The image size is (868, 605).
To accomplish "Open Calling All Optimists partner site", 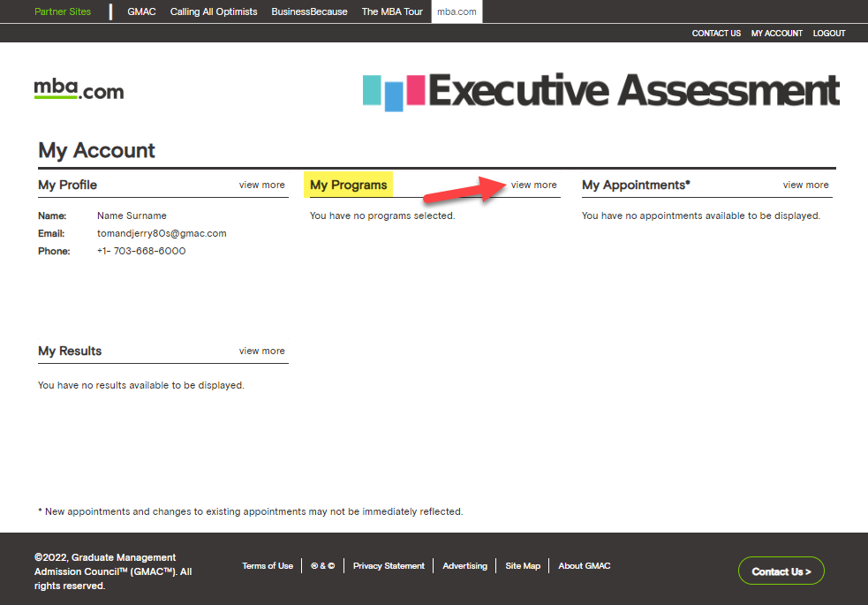I will click(214, 11).
